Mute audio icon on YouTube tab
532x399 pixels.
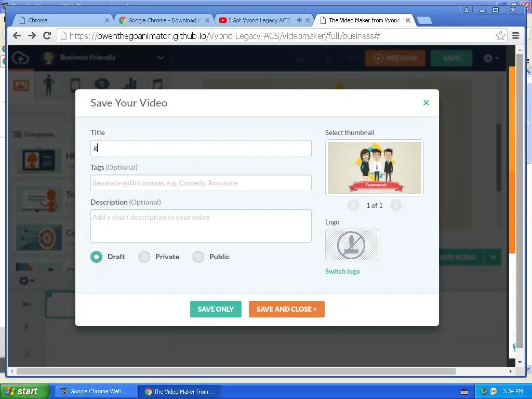point(299,20)
